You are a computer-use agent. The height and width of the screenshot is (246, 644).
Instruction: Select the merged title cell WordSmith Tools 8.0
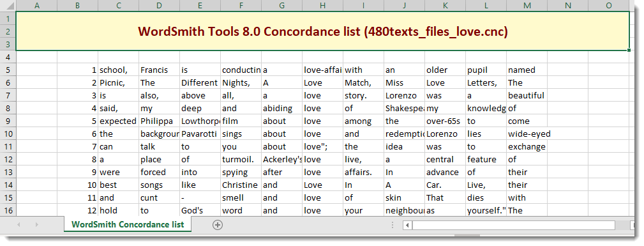click(x=322, y=32)
